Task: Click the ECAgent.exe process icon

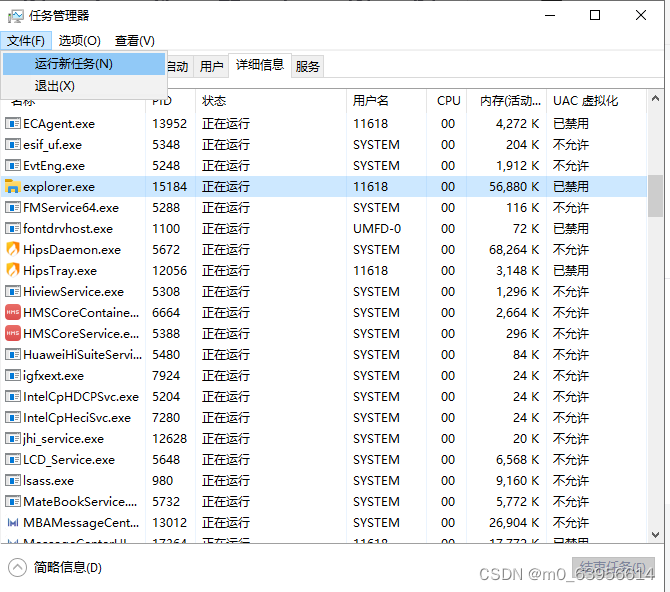Action: tap(13, 124)
